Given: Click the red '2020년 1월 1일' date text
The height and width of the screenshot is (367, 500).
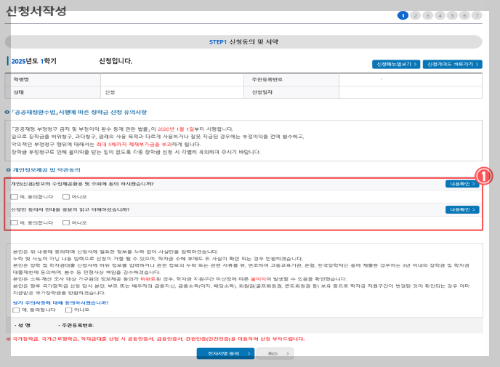Looking at the screenshot, I should pyautogui.click(x=176, y=129).
